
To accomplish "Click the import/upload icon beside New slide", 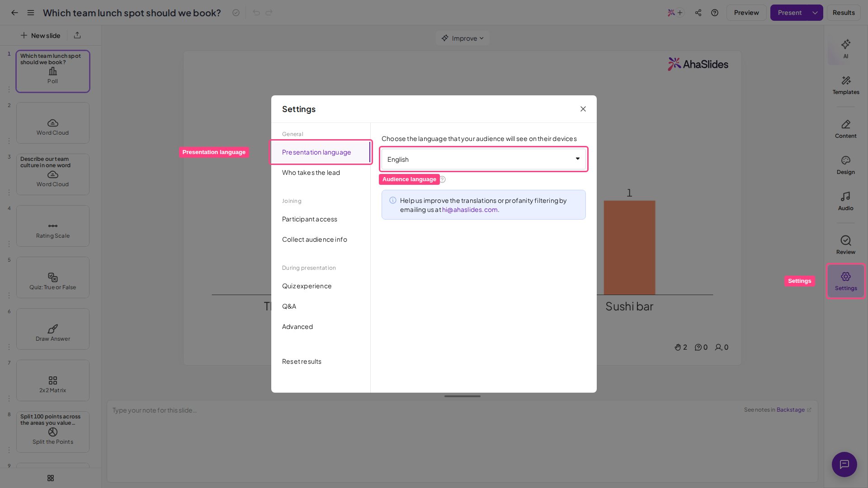I will pyautogui.click(x=77, y=35).
